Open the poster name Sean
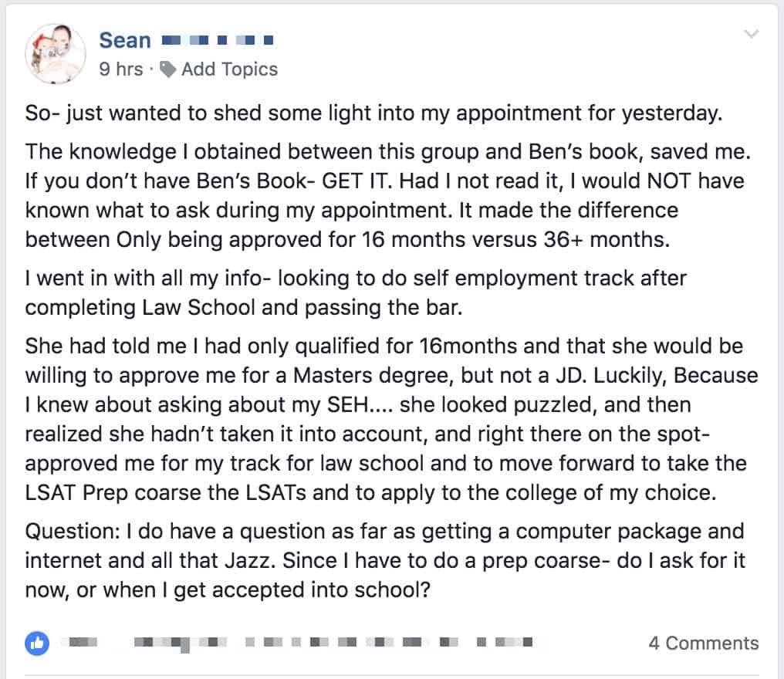784x679 pixels. tap(125, 40)
